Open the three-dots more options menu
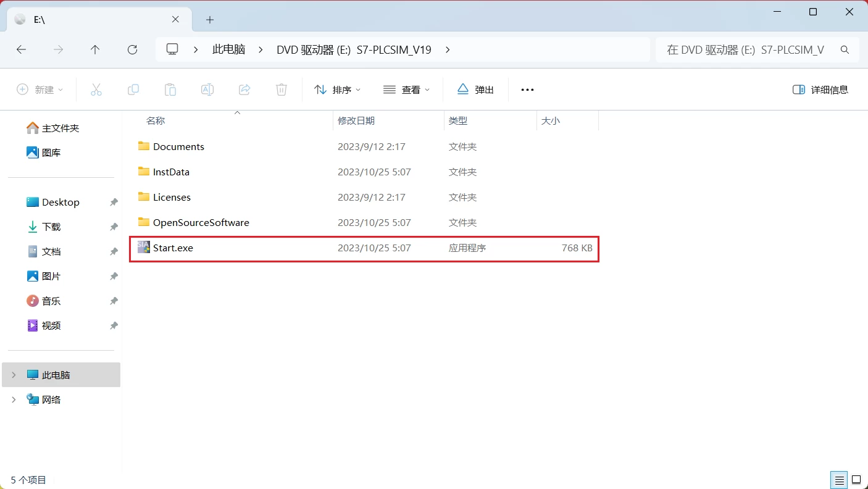This screenshot has width=868, height=489. coord(527,90)
